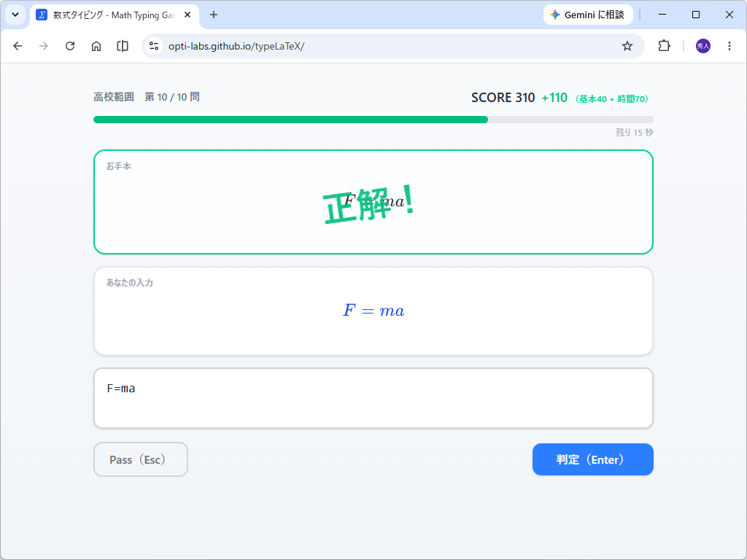Click the SCORE 310 text
The height and width of the screenshot is (560, 747).
503,98
